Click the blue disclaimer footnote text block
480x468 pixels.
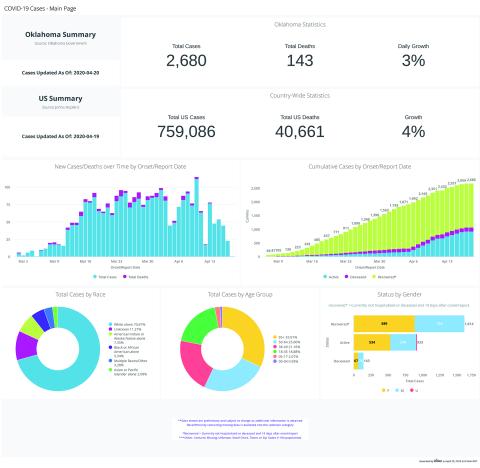(x=240, y=429)
